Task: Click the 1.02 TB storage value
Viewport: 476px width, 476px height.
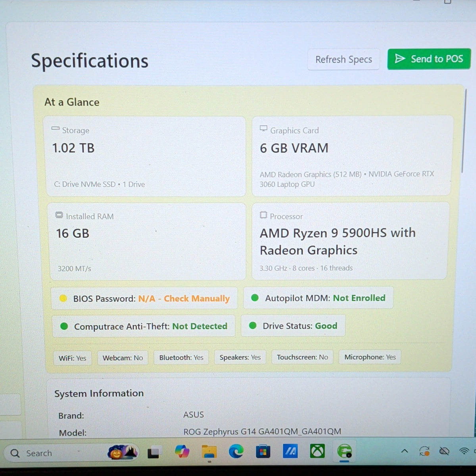Action: coord(73,148)
